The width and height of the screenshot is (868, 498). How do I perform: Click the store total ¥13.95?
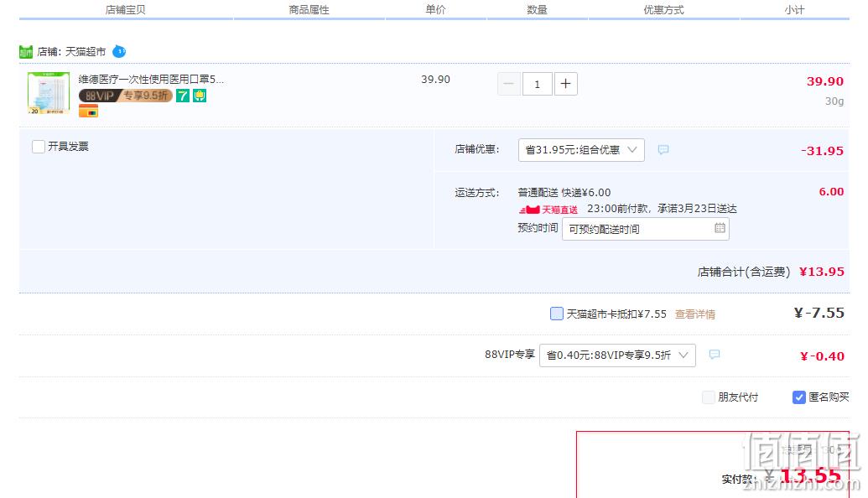click(x=822, y=272)
